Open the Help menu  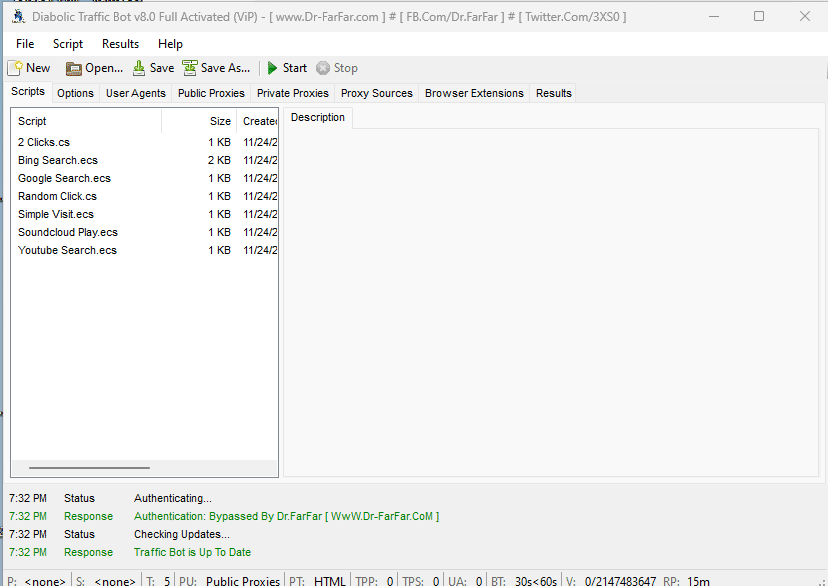point(170,44)
